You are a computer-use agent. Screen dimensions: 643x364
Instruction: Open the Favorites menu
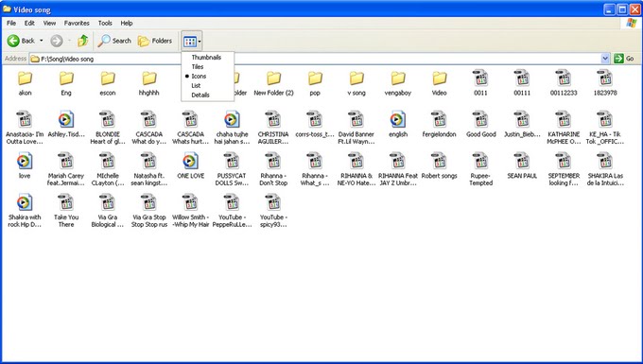[x=77, y=24]
